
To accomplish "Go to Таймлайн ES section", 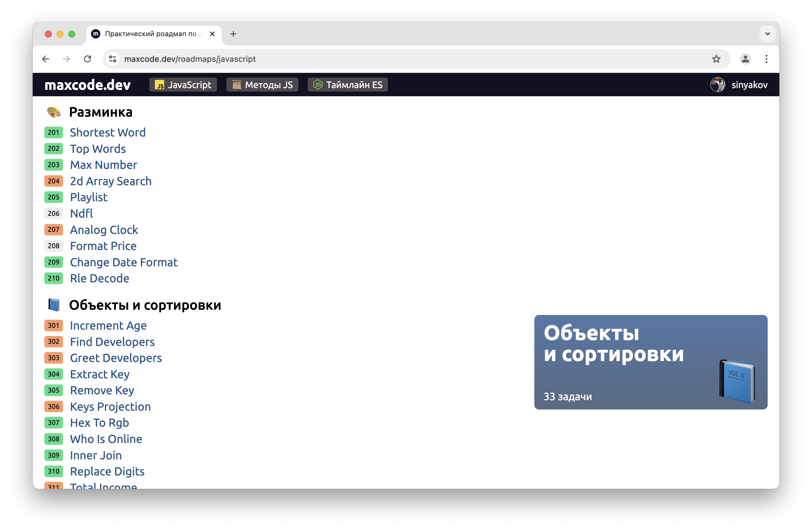I will coord(347,85).
